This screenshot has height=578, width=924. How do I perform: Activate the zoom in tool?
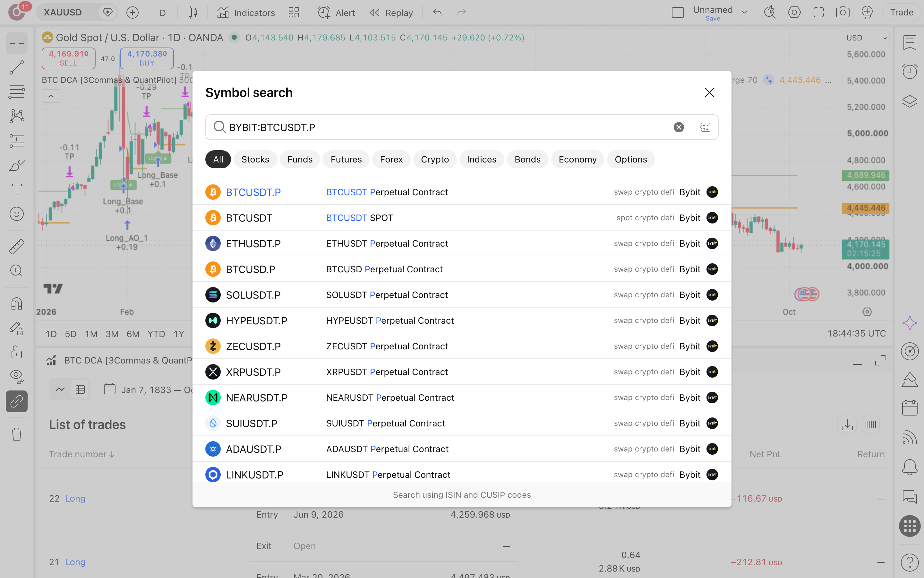tap(16, 271)
